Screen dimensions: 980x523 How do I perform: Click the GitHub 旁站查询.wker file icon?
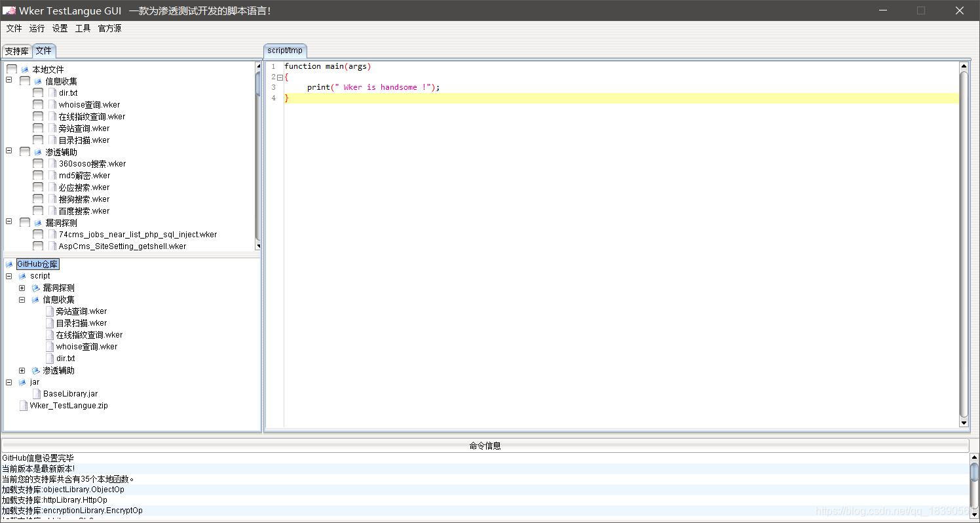point(50,311)
